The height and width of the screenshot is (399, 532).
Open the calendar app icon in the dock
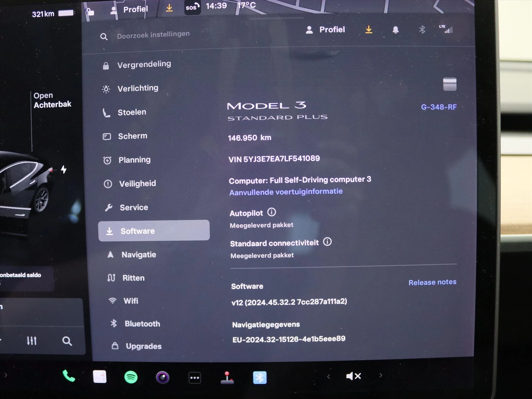pyautogui.click(x=100, y=377)
